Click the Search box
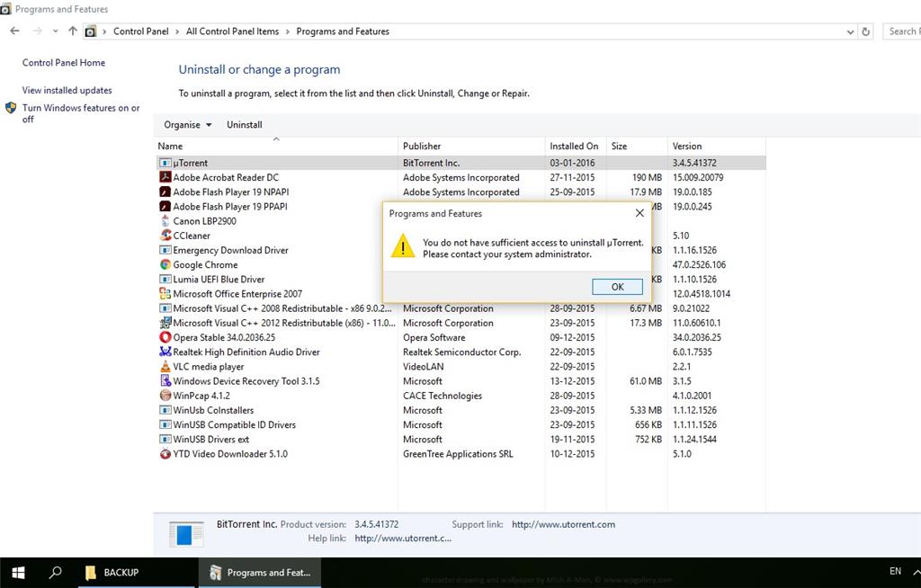 (902, 31)
